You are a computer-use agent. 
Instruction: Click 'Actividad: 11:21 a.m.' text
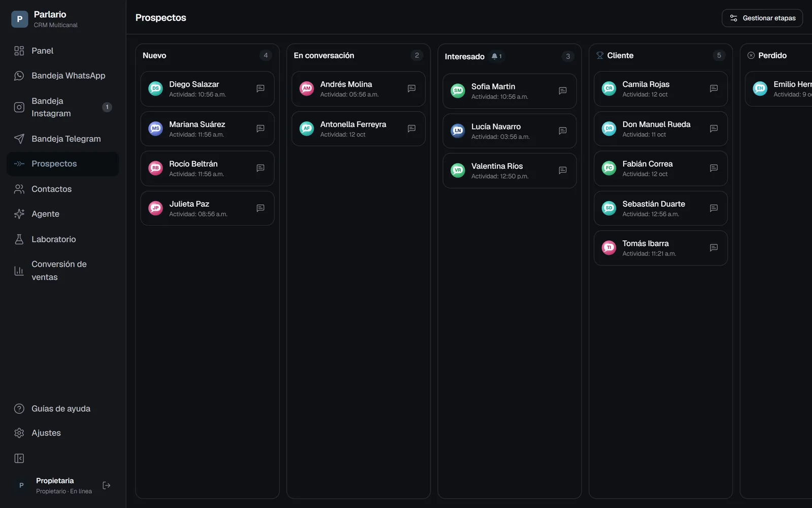click(649, 253)
